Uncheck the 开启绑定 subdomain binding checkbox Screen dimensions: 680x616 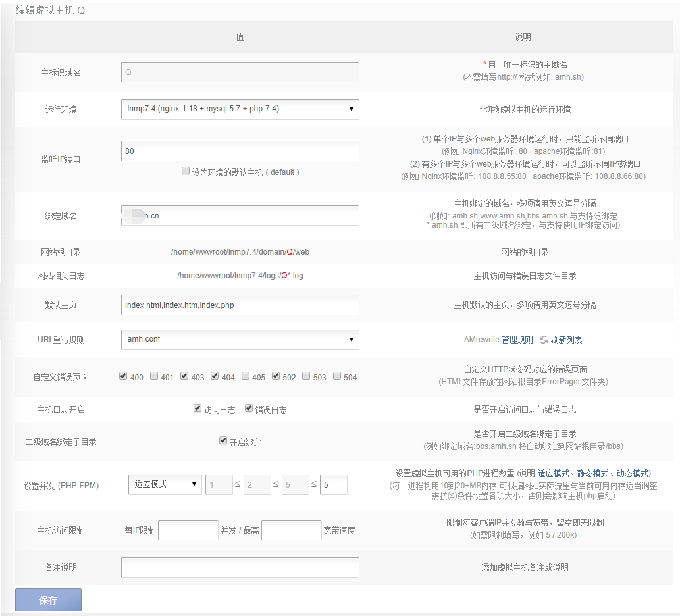click(223, 441)
